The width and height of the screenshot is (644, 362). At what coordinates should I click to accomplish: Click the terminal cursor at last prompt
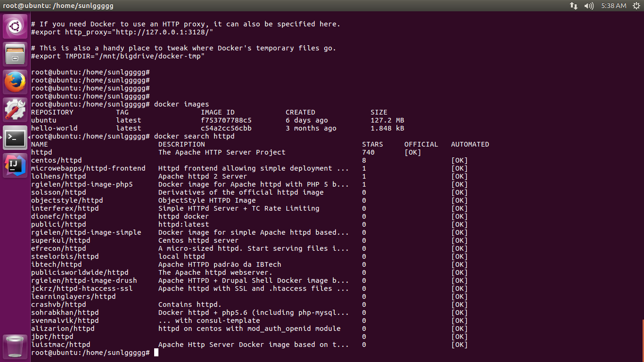pos(156,353)
